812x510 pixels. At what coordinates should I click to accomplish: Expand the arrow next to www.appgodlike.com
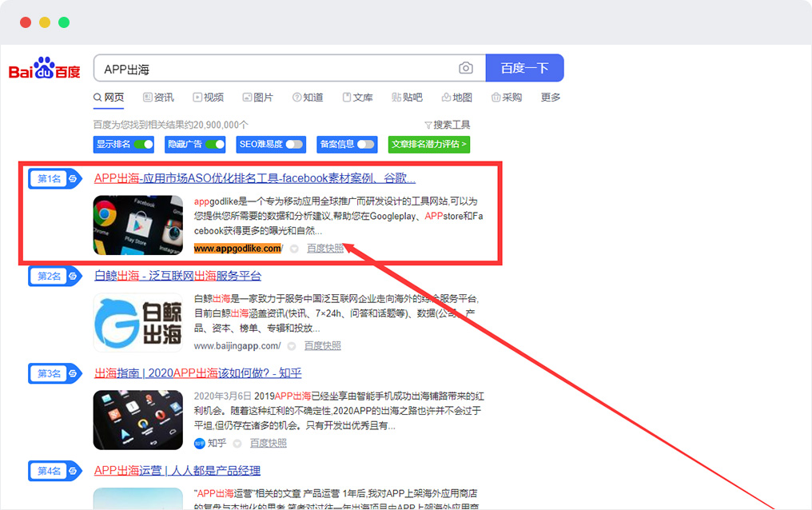point(294,249)
